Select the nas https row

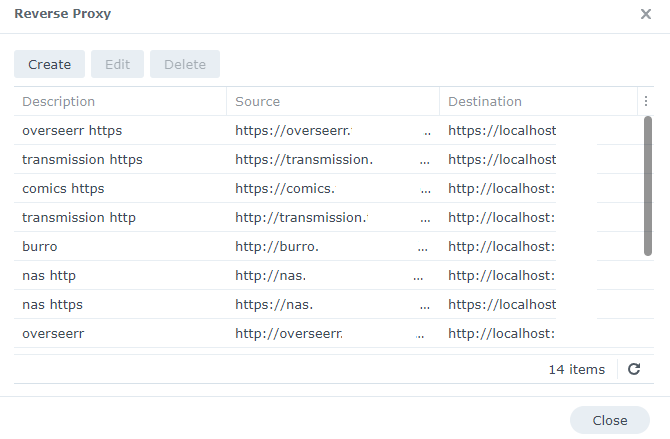point(52,304)
